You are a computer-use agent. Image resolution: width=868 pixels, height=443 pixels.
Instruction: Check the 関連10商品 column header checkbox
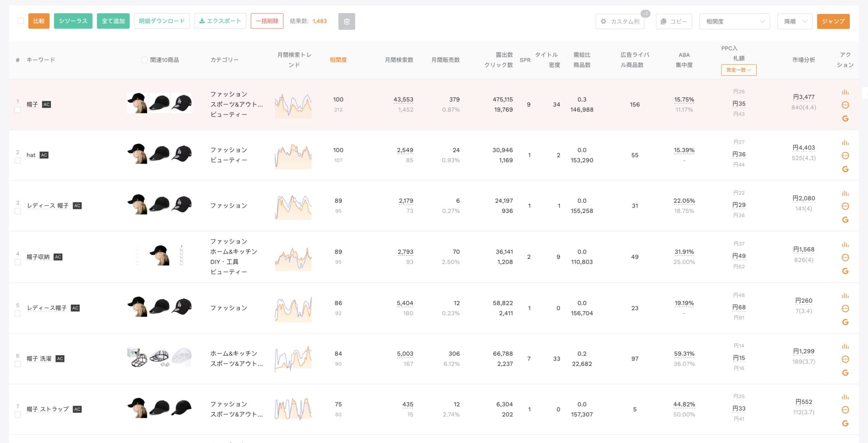144,59
